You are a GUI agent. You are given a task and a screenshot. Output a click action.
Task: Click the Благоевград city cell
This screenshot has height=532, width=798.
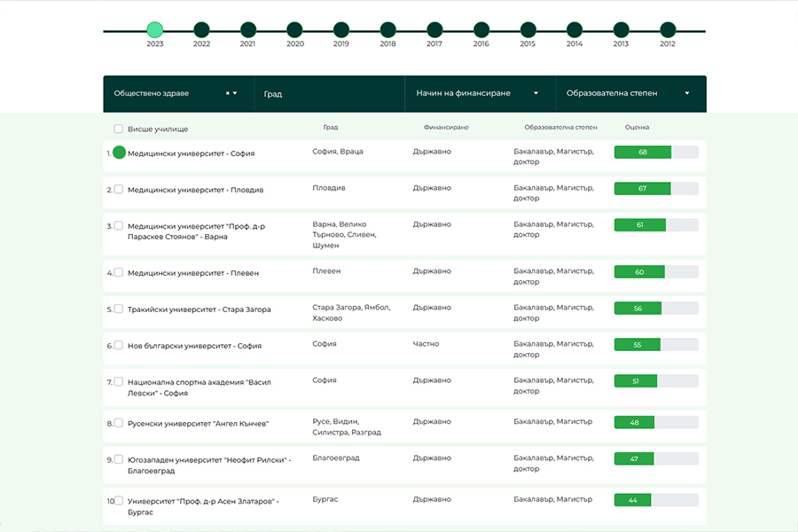point(336,458)
